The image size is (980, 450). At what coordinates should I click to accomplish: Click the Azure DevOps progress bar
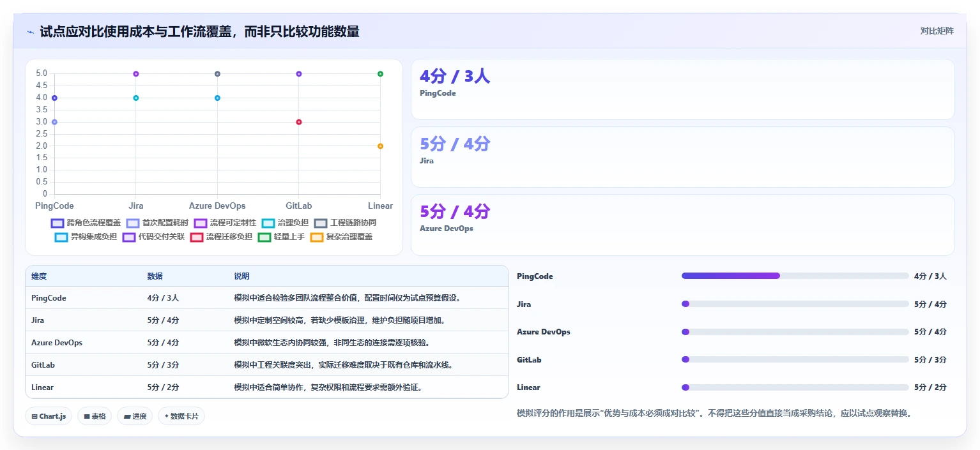click(795, 332)
